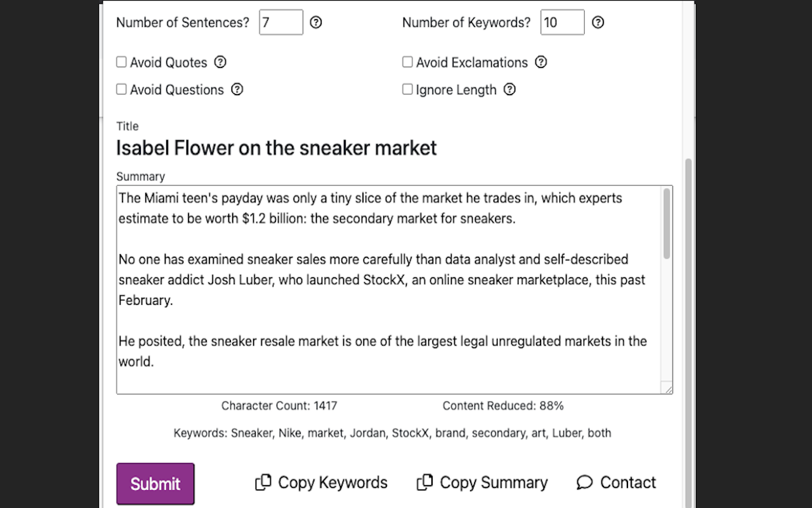This screenshot has height=508, width=812.
Task: Click the page's vertical scrollbar
Action: tap(689, 330)
